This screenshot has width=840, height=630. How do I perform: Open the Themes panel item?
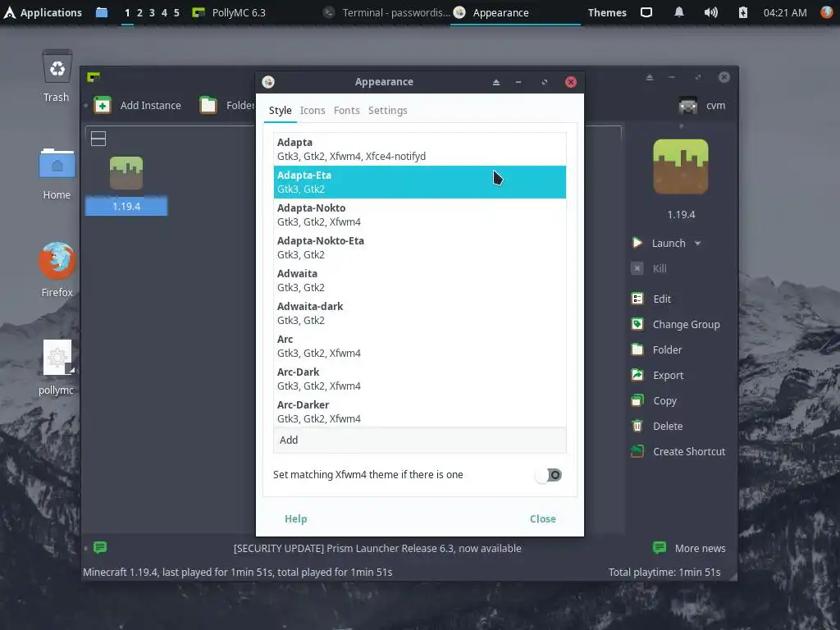607,12
